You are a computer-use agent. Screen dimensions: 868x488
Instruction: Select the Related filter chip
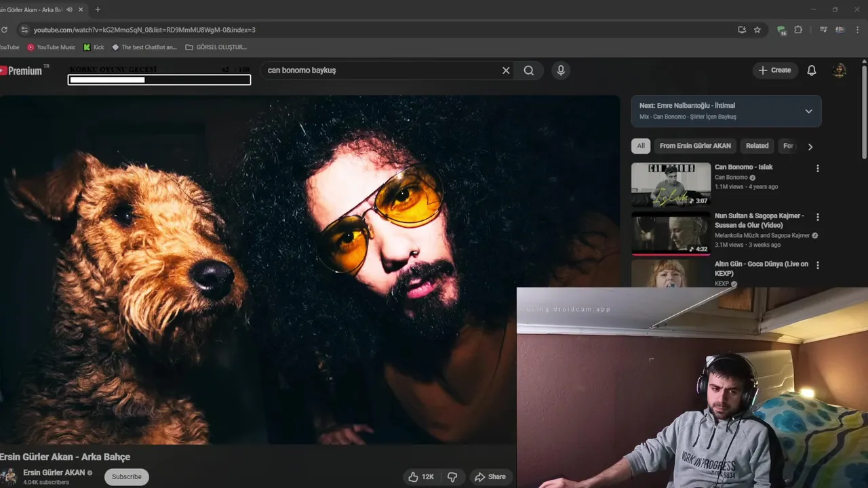click(x=757, y=146)
